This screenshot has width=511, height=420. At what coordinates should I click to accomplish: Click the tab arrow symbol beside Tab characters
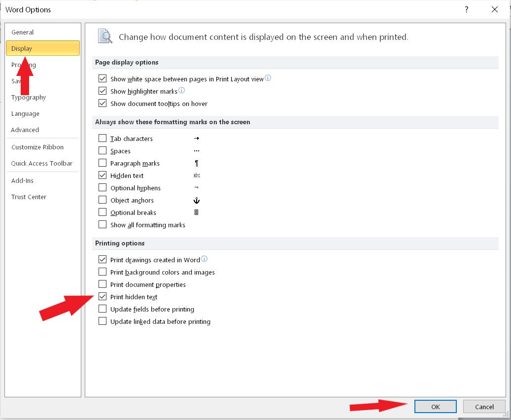tap(197, 138)
